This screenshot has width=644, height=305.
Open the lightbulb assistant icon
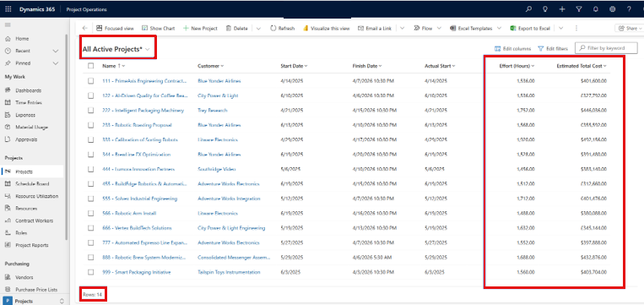pos(545,9)
